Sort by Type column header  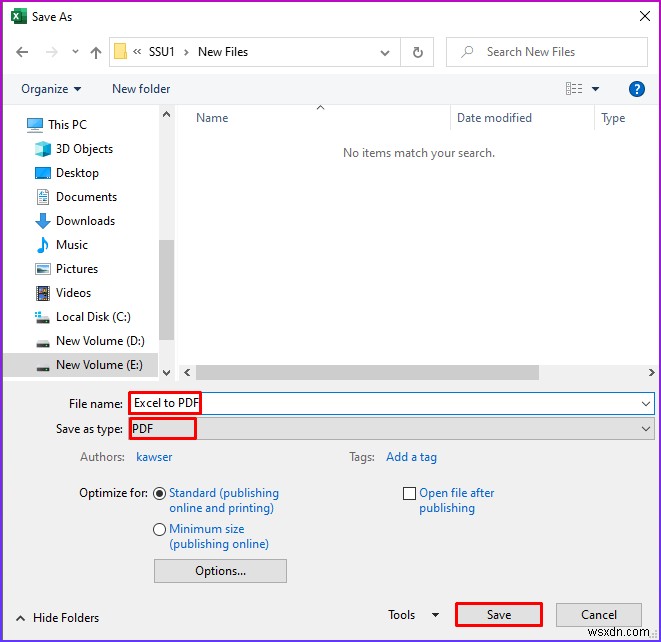[613, 118]
